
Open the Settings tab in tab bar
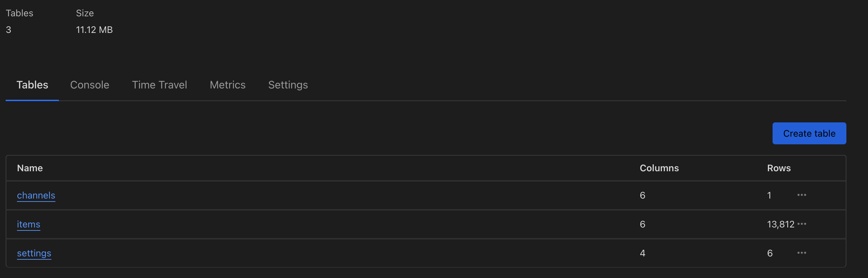coord(288,85)
